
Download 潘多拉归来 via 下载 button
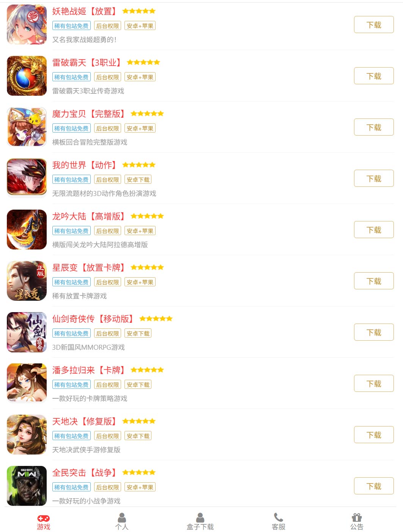click(x=374, y=384)
